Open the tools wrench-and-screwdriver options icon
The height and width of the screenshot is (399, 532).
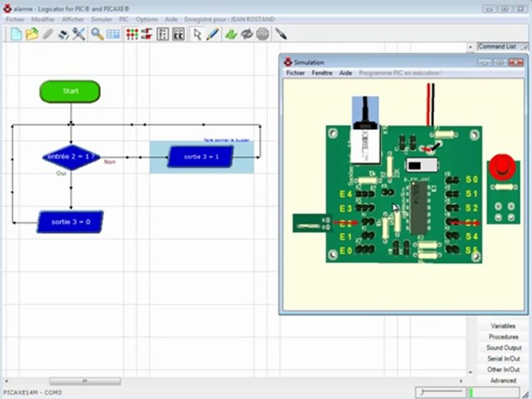[78, 34]
